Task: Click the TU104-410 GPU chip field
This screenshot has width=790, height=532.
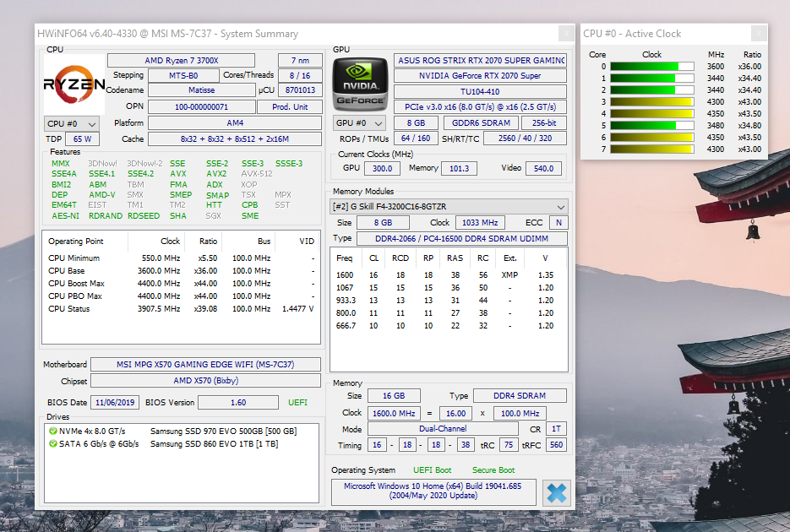Action: point(481,91)
